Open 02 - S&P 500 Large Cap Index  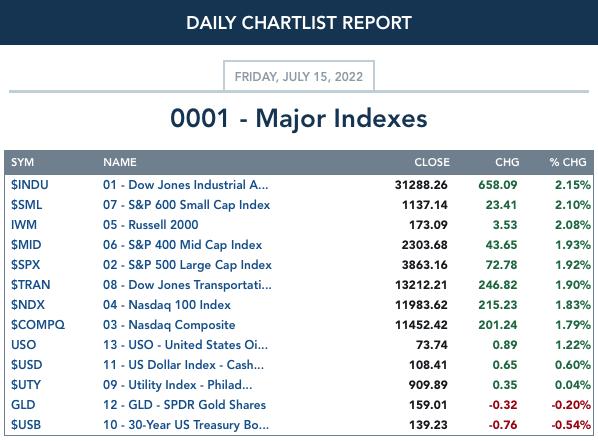click(187, 265)
